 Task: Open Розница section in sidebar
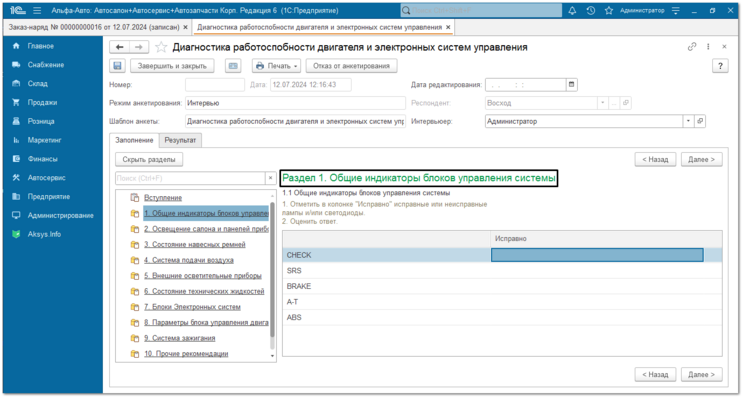pyautogui.click(x=41, y=121)
